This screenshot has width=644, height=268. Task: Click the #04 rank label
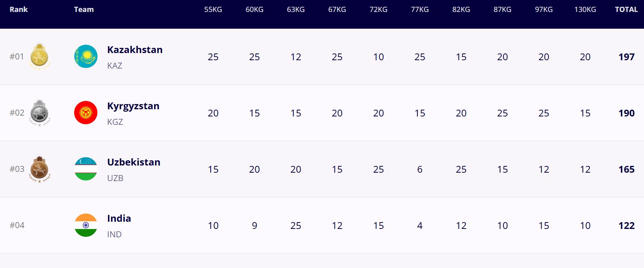(x=17, y=225)
